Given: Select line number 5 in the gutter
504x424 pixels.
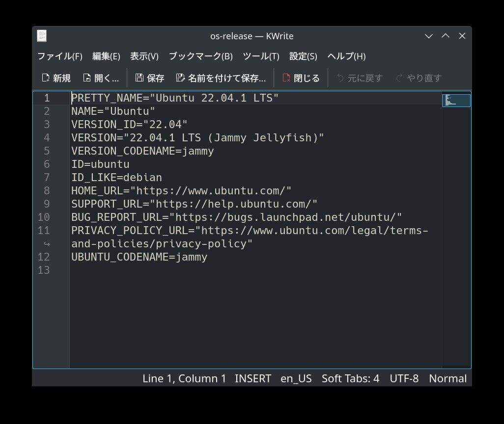Looking at the screenshot, I should pyautogui.click(x=46, y=151).
